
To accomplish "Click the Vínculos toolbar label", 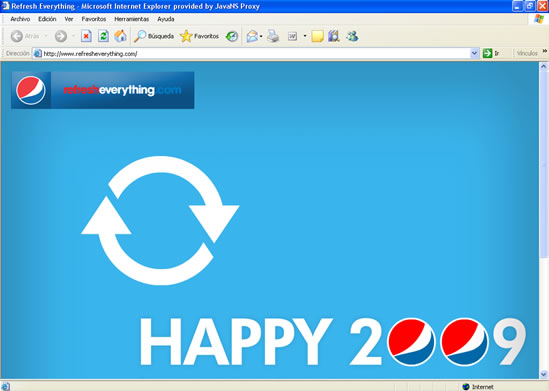I will coord(527,53).
